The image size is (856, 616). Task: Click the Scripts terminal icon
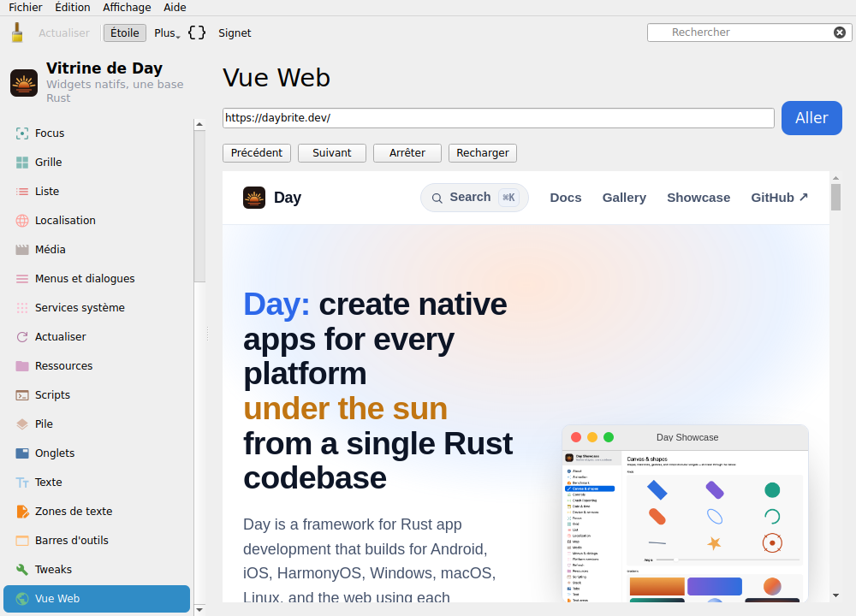(x=22, y=395)
